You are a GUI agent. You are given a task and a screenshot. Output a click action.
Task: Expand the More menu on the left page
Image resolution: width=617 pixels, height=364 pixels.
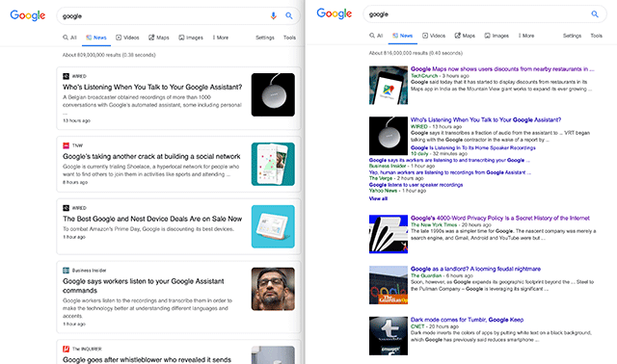(x=221, y=38)
